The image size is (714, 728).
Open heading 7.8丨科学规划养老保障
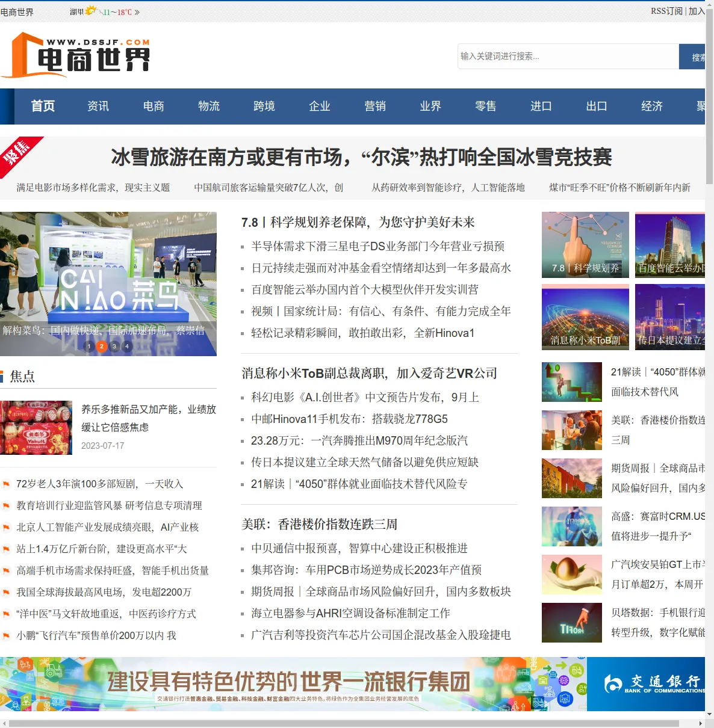(358, 223)
